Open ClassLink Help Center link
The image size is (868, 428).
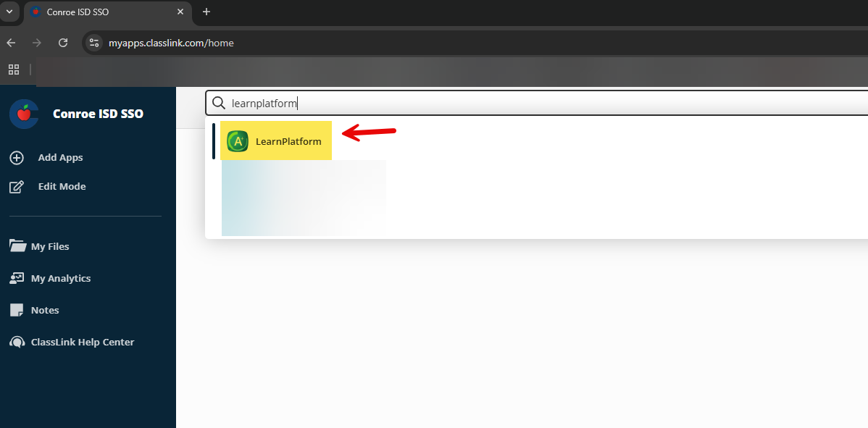pos(83,342)
